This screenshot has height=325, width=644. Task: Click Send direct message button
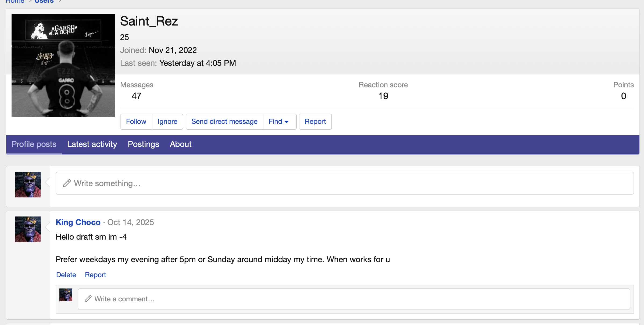tap(224, 122)
